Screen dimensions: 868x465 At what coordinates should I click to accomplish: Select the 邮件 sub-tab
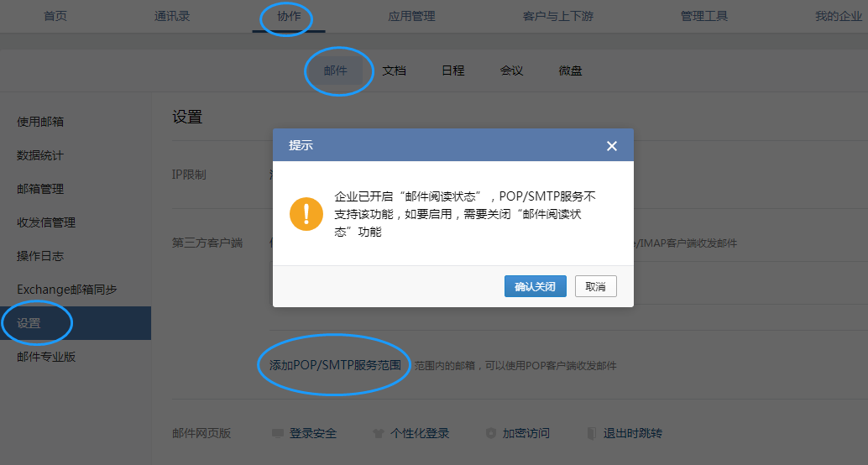pyautogui.click(x=336, y=71)
